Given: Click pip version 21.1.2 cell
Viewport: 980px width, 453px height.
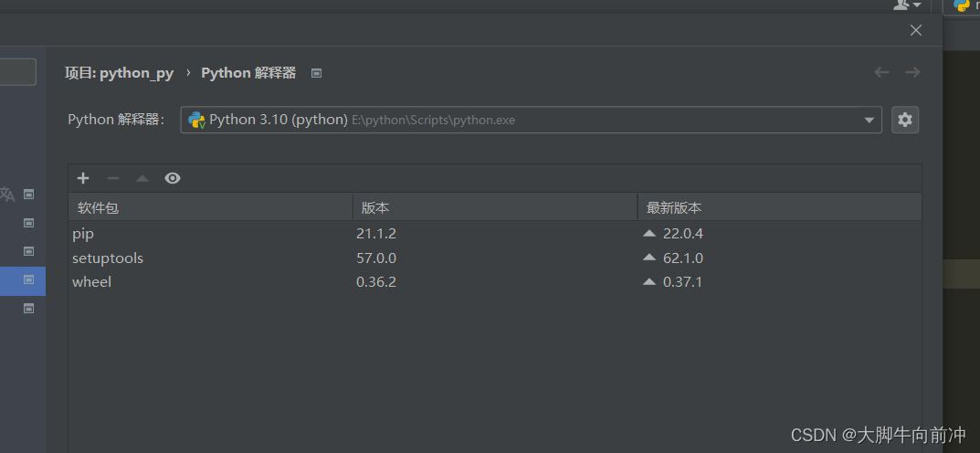Looking at the screenshot, I should (x=376, y=234).
